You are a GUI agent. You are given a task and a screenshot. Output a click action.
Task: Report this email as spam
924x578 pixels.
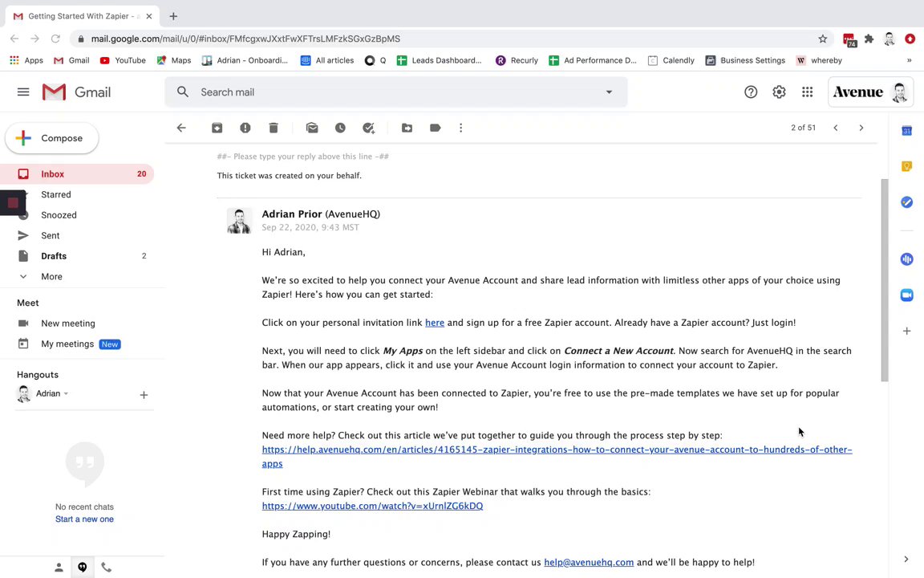(245, 128)
